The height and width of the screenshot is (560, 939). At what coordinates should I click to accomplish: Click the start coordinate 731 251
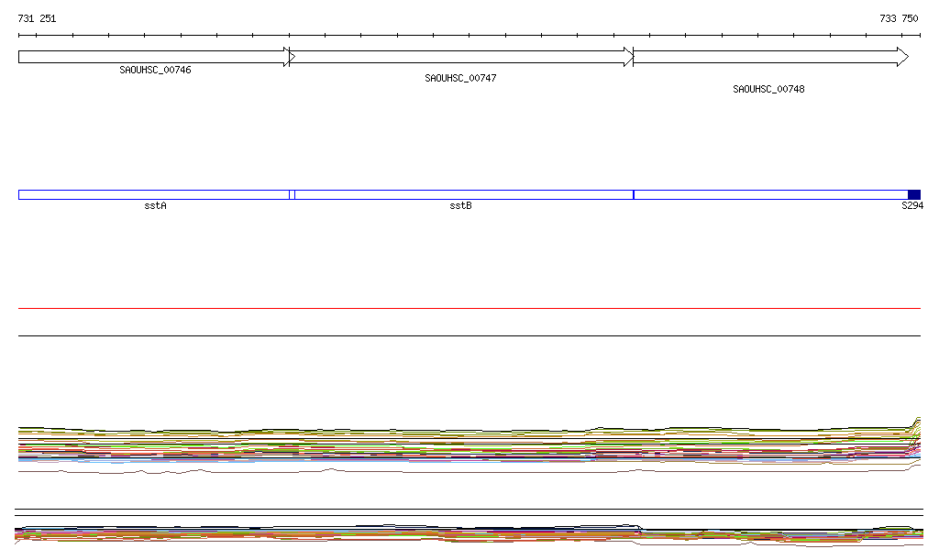(37, 18)
